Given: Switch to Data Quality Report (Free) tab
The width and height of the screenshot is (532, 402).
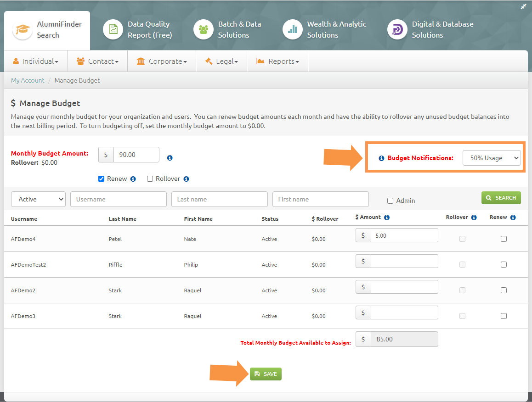Looking at the screenshot, I should (x=138, y=30).
